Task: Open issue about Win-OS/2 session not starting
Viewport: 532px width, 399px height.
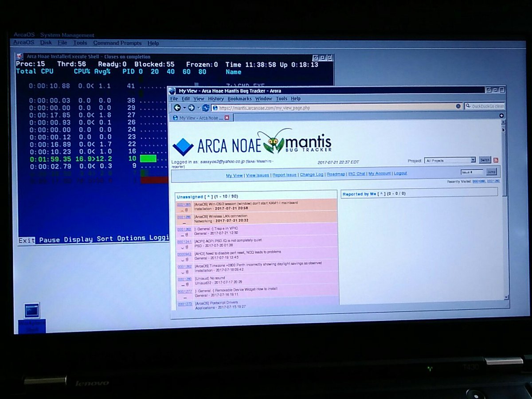Action: click(184, 204)
